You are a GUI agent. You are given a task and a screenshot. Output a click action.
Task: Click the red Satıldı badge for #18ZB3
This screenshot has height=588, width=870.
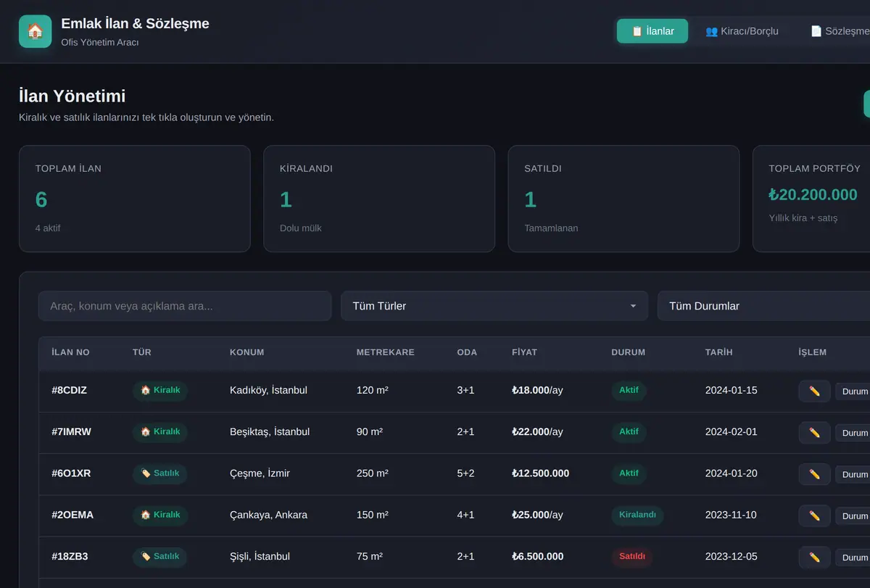pyautogui.click(x=632, y=557)
